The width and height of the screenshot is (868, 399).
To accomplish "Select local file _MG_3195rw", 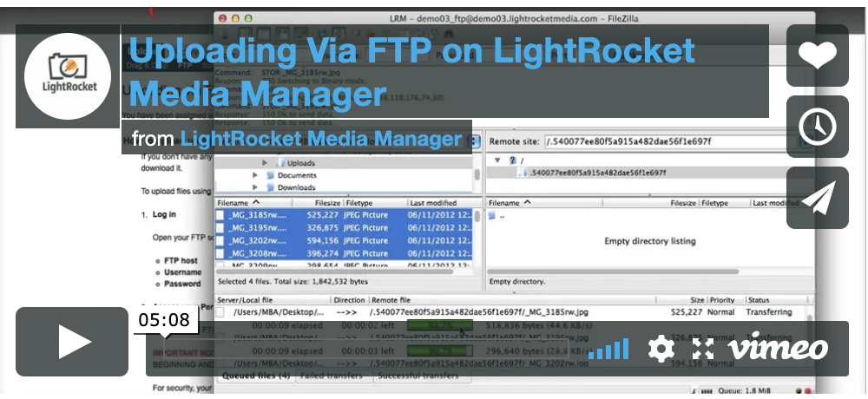I will [x=344, y=227].
